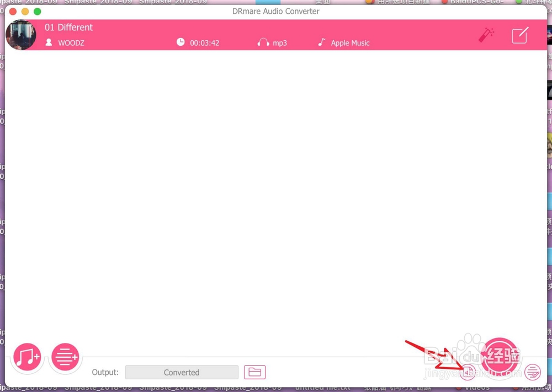The image size is (552, 392).
Task: Click the Converted output path field
Action: [182, 372]
